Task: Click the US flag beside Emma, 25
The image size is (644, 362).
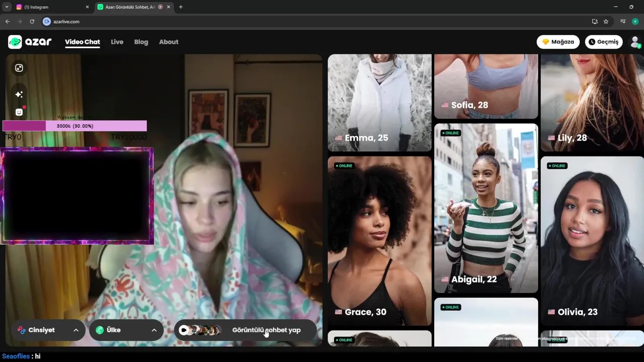Action: (x=339, y=138)
